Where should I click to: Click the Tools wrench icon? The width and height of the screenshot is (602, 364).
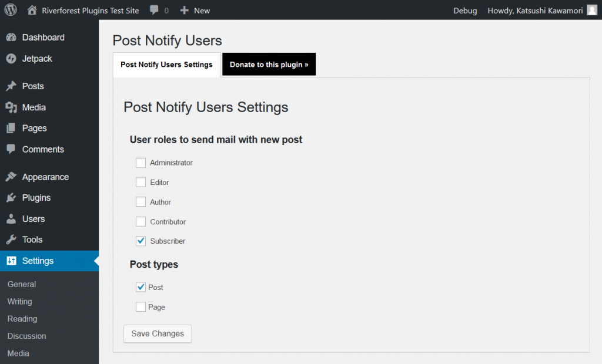click(11, 240)
